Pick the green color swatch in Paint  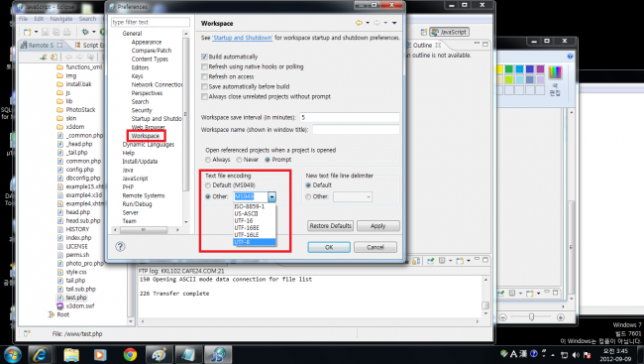pyautogui.click(x=509, y=69)
